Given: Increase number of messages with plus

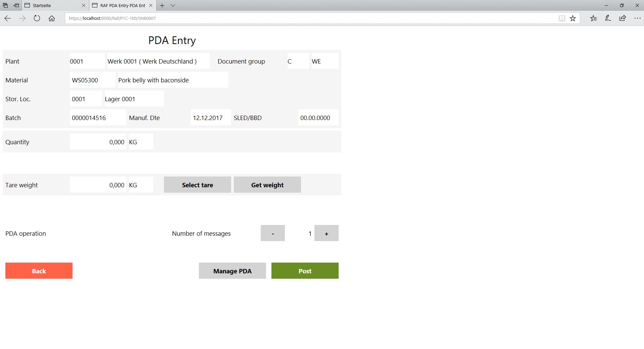Looking at the screenshot, I should 326,233.
